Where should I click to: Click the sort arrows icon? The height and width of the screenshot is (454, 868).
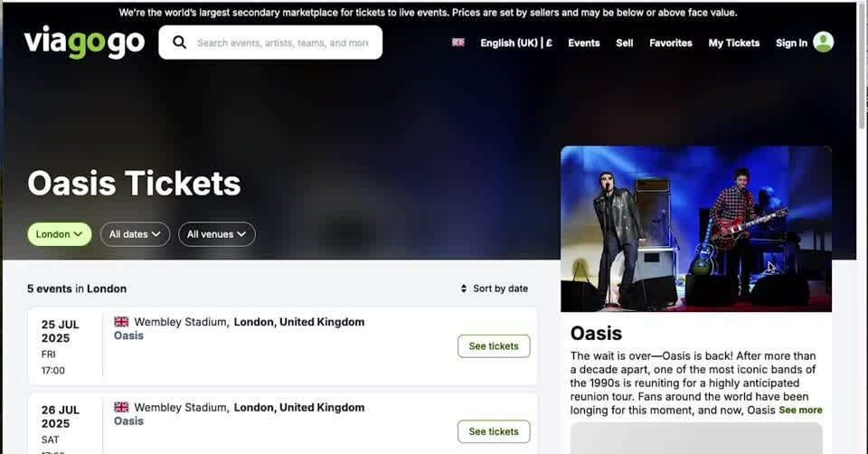point(465,288)
